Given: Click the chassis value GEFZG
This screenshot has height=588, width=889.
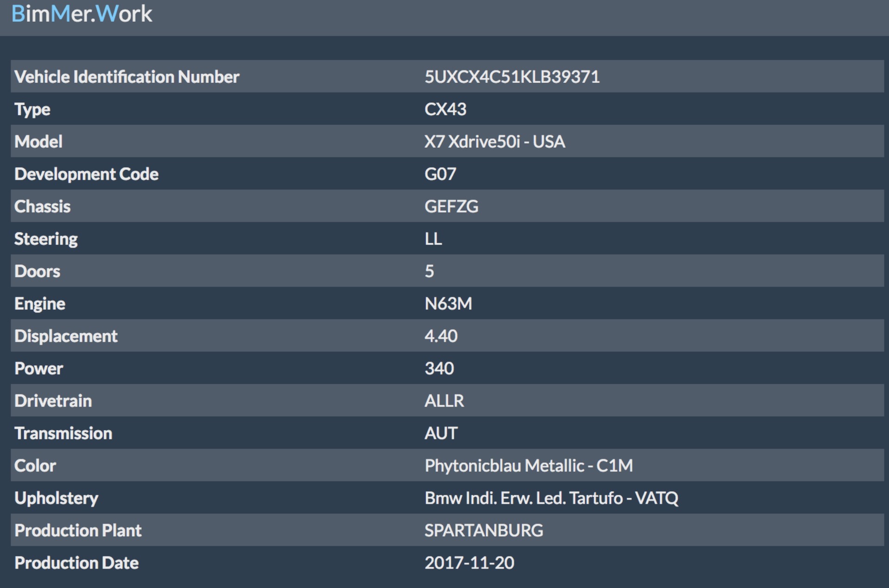Looking at the screenshot, I should [x=451, y=206].
